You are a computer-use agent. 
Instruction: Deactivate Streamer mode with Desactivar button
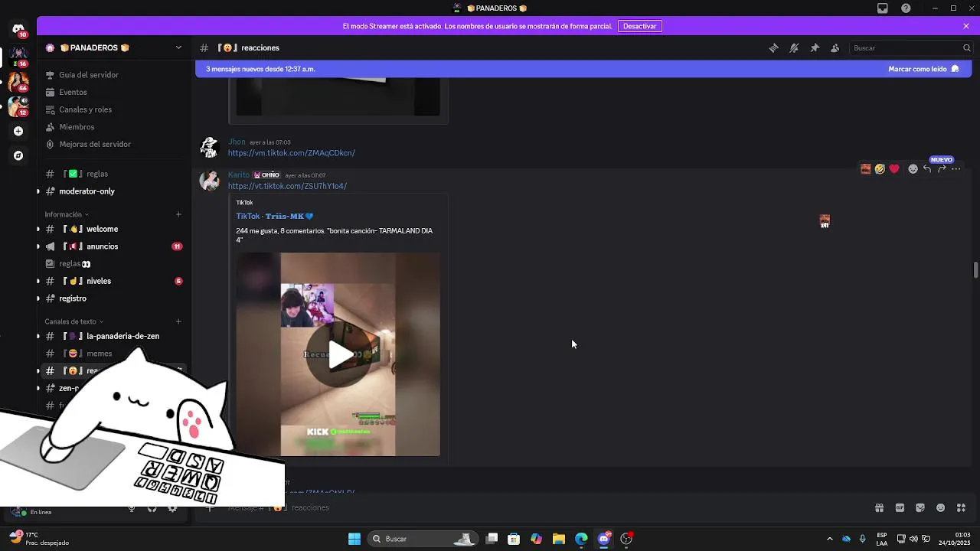pos(640,26)
